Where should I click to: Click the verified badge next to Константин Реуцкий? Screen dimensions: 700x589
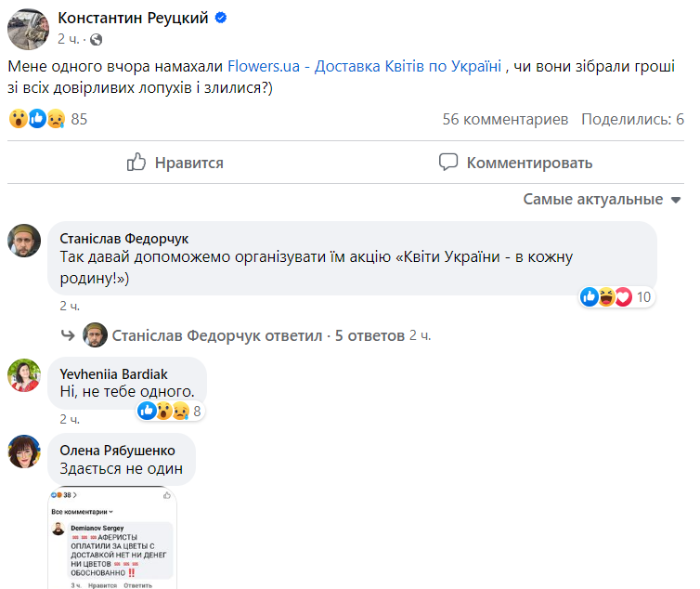click(221, 19)
